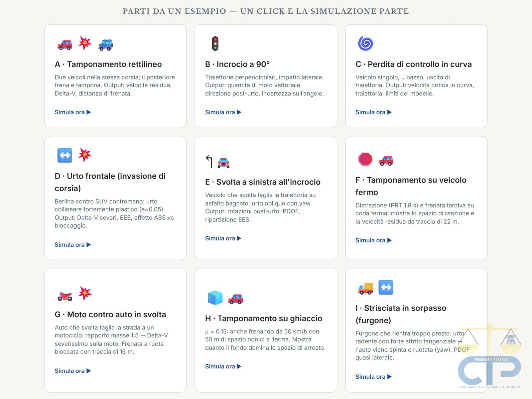Image resolution: width=532 pixels, height=399 pixels.
Task: Click the collision burst icon in card G
Action: click(x=85, y=293)
